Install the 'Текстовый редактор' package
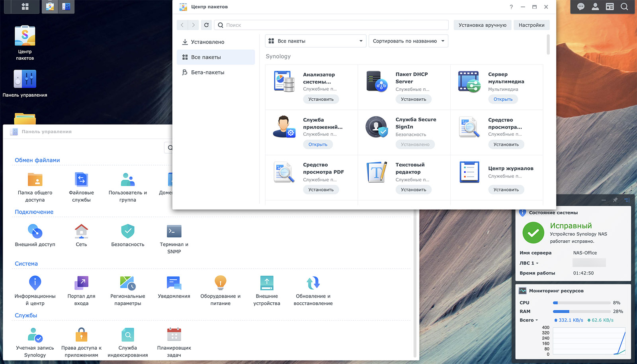Image resolution: width=637 pixels, height=364 pixels. point(413,190)
